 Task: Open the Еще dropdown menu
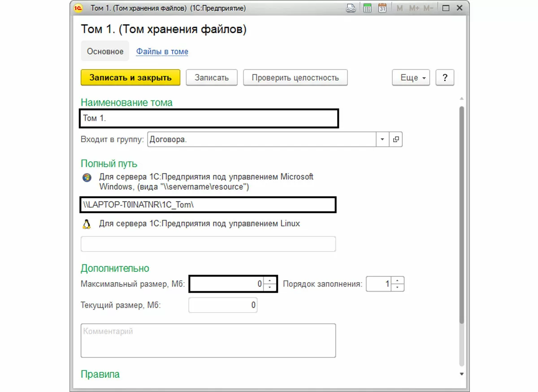pos(411,78)
